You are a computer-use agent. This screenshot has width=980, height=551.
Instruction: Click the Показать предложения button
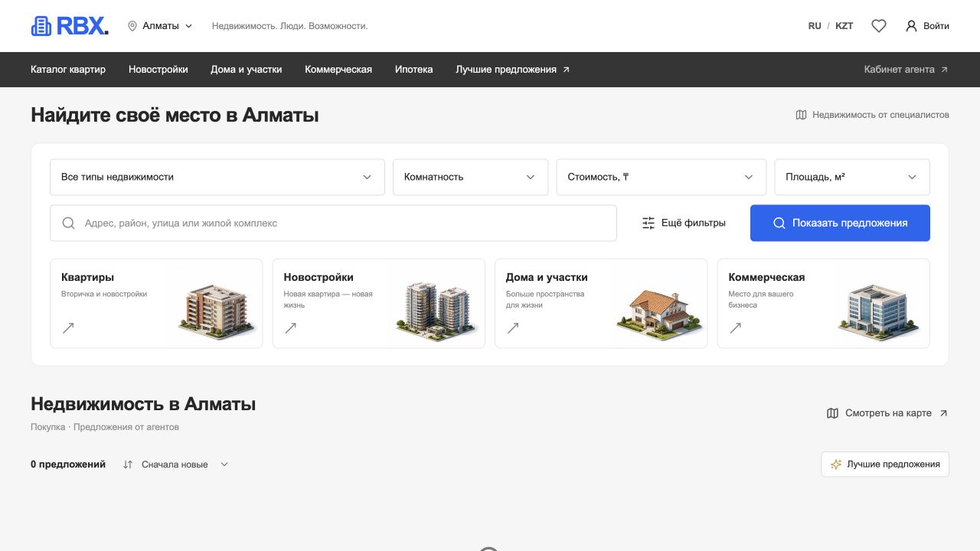coord(840,223)
